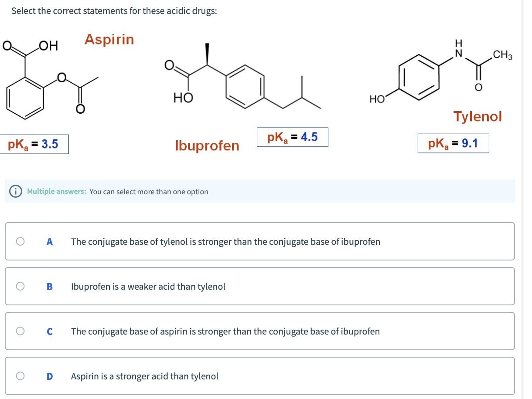Click the pKa = 4.5 value box

292,137
